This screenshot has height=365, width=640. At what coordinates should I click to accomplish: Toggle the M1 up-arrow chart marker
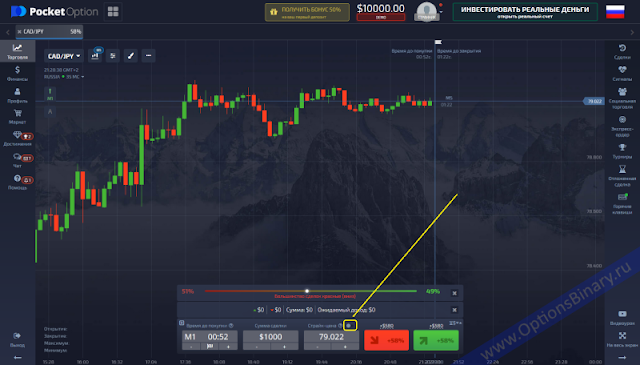pos(50,94)
